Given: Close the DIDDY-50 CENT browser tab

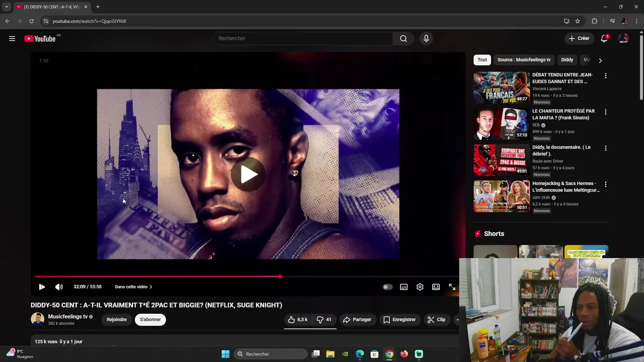Looking at the screenshot, I should 86,7.
